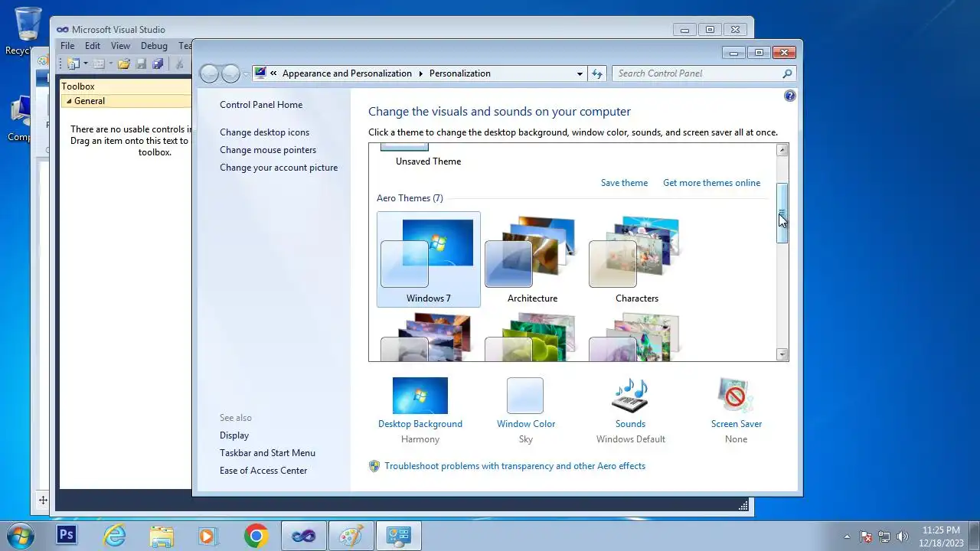Click the Refresh button beside address bar
Screen dimensions: 980x551
pyautogui.click(x=597, y=73)
